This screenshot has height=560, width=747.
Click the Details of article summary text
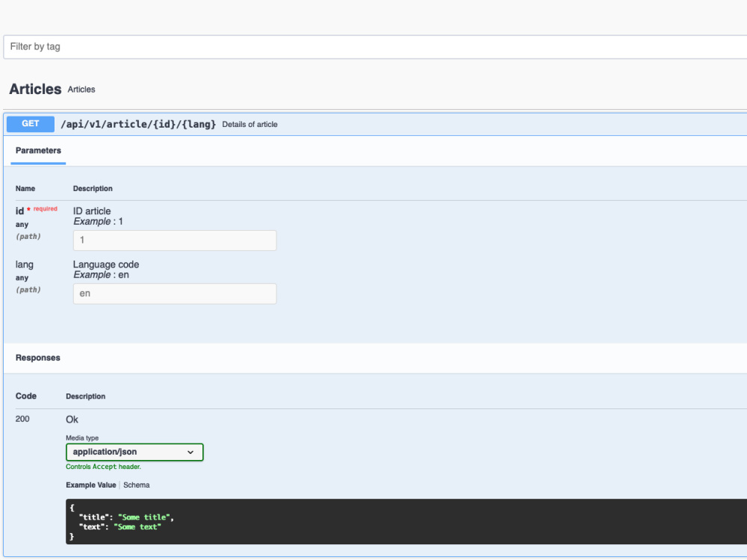pos(249,124)
